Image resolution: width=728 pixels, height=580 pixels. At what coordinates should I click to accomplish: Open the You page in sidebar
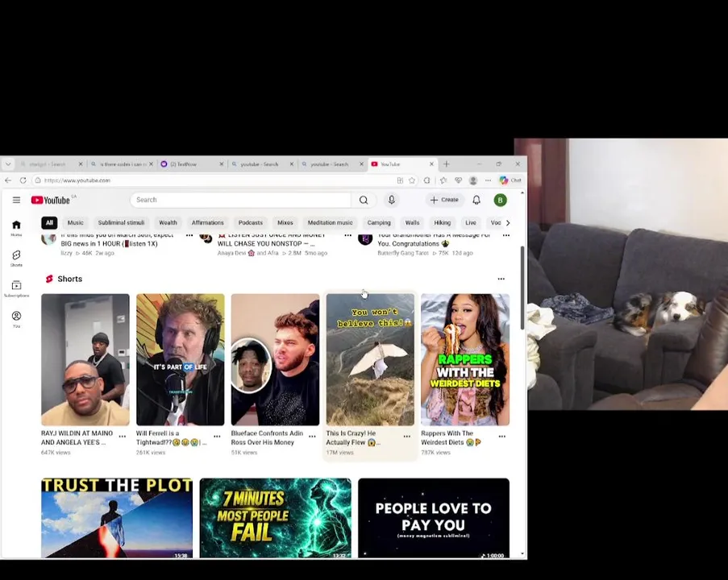tap(16, 319)
